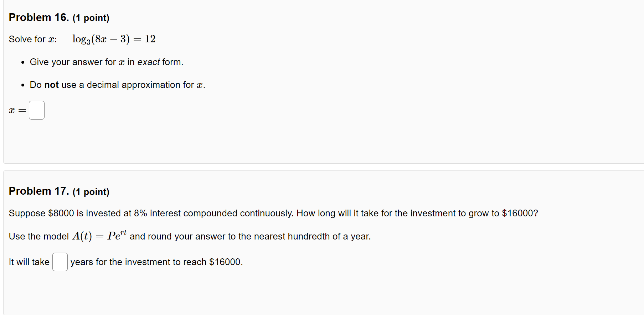Click the '$16000?' at the question's end
The image size is (644, 316).
pos(520,213)
